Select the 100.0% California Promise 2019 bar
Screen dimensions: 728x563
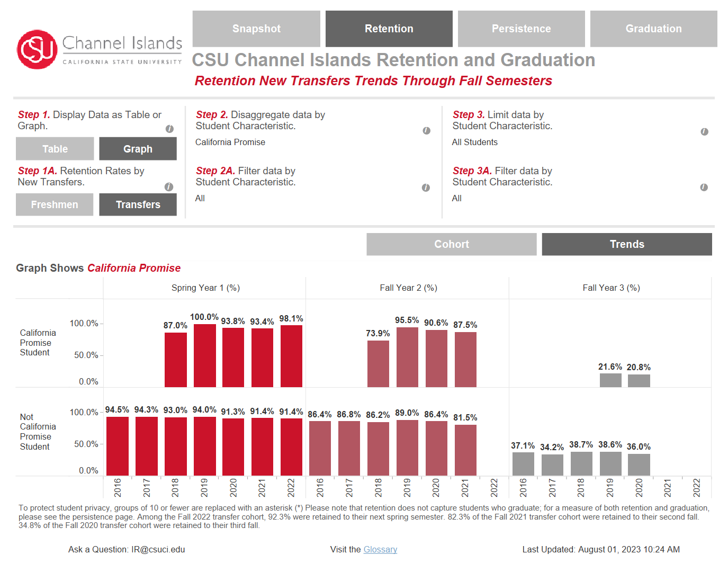click(x=204, y=355)
